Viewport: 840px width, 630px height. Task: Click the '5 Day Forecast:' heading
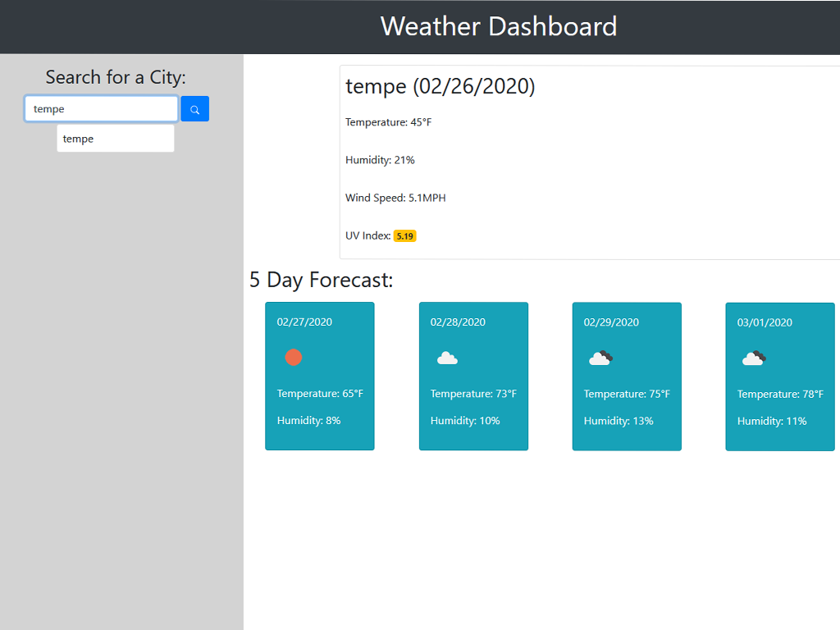321,280
